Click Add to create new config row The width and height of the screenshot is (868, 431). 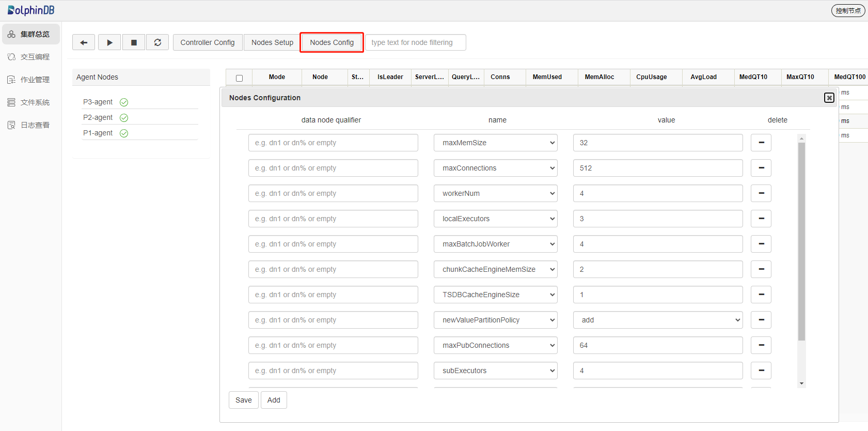[x=274, y=400]
